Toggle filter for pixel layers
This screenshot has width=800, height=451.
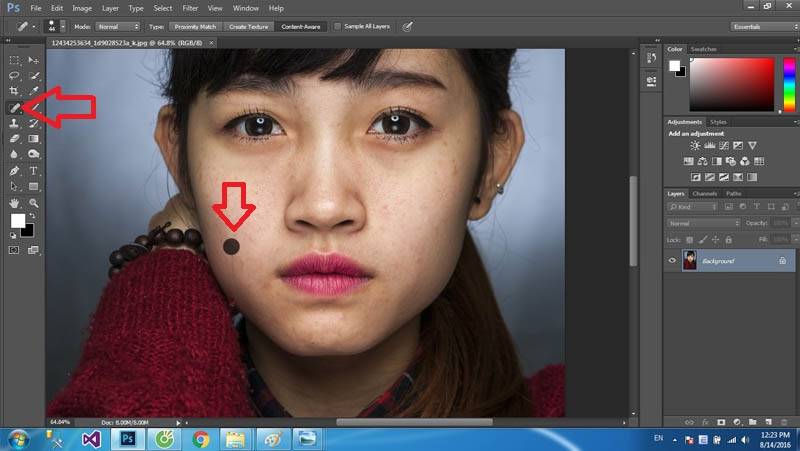(729, 207)
